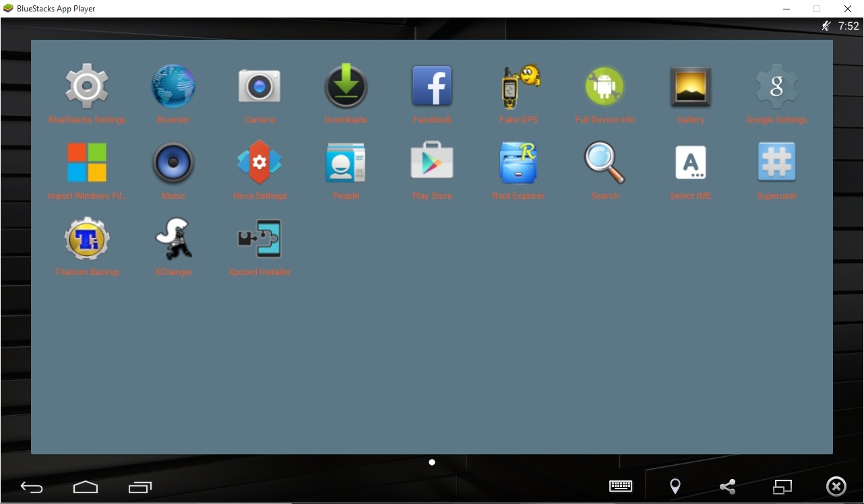Screen dimensions: 864x504
Task: Tap the Android back button
Action: pyautogui.click(x=32, y=487)
